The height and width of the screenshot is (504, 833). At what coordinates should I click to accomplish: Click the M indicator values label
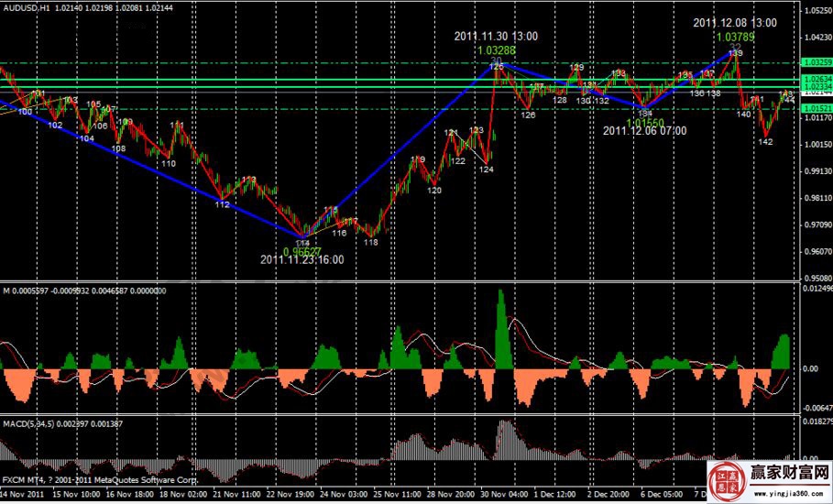pyautogui.click(x=82, y=290)
